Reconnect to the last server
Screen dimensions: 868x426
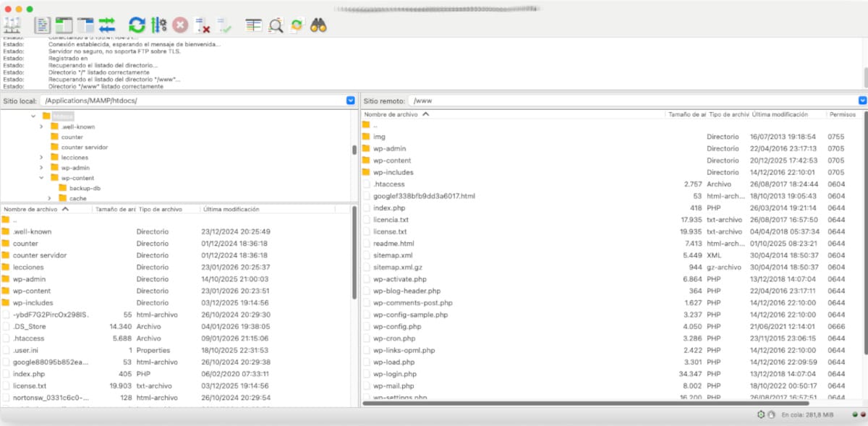pos(224,25)
